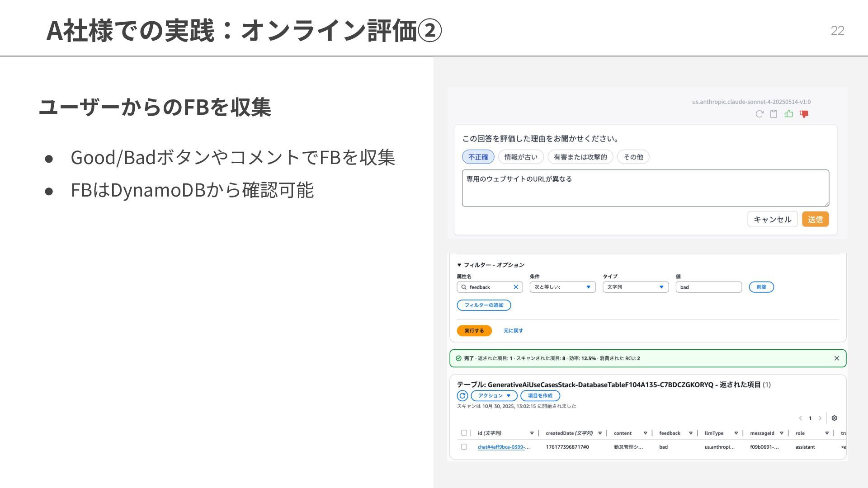Clear the feedback attribute name field with X
Viewport: 868px width, 488px height.
(x=515, y=287)
